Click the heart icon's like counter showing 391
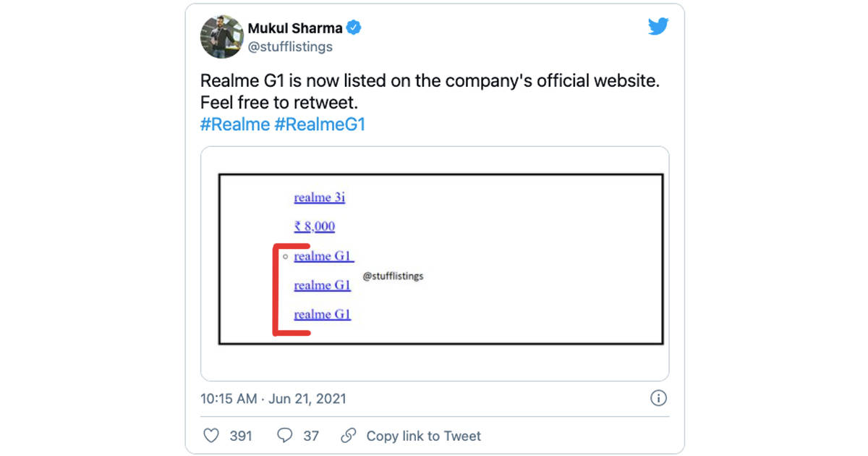The height and width of the screenshot is (456, 868). (239, 436)
